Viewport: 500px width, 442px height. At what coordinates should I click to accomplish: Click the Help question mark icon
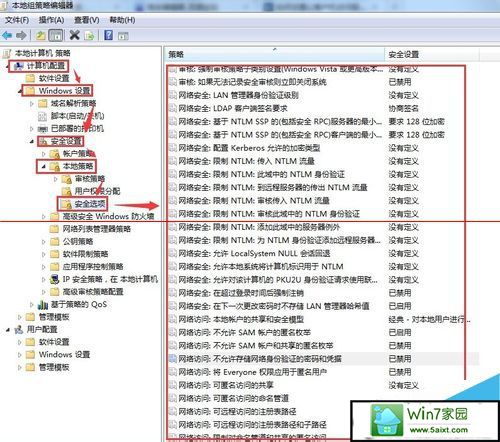108,35
